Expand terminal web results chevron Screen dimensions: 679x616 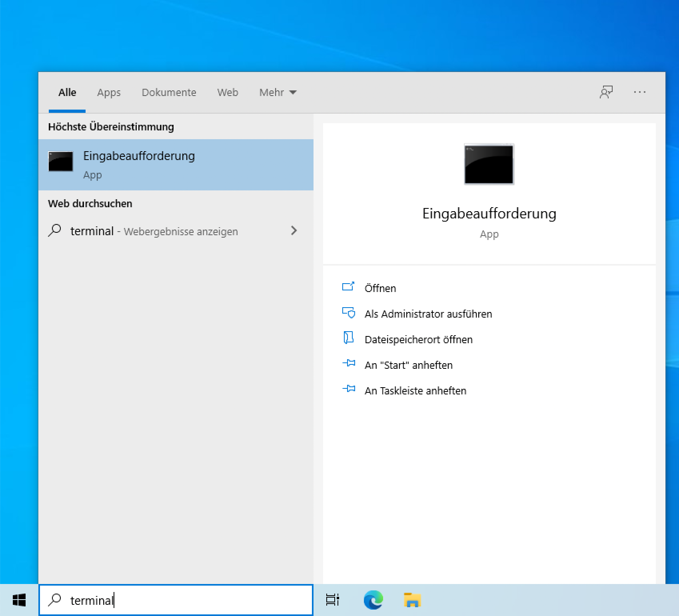tap(294, 231)
